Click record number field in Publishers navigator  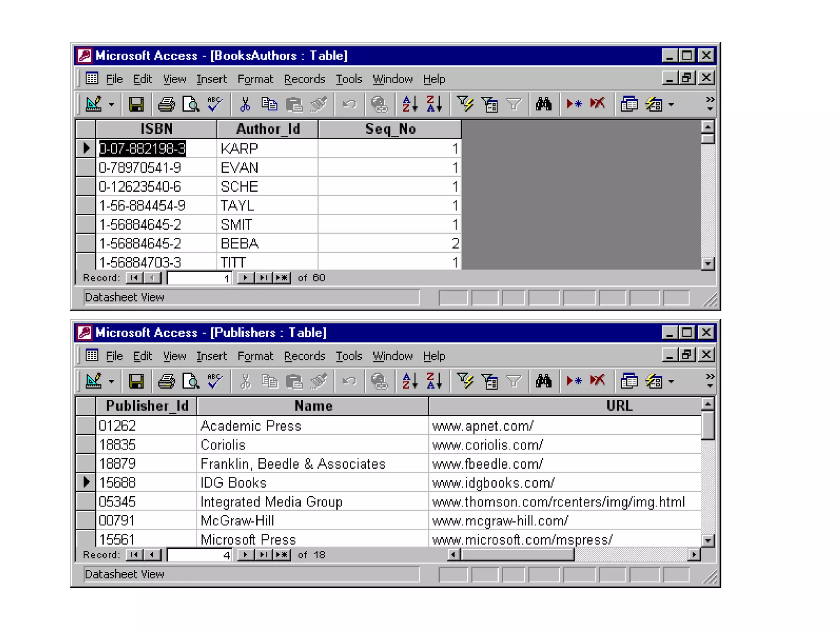pos(200,555)
